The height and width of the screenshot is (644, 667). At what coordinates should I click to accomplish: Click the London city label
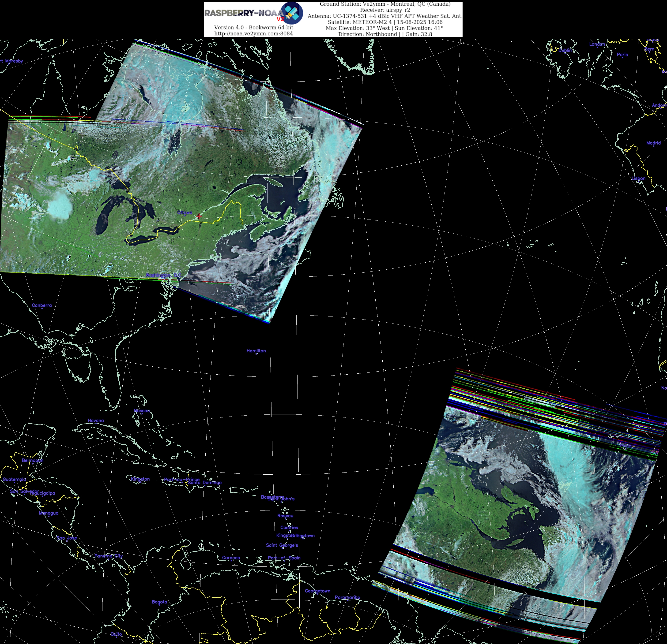[x=597, y=44]
